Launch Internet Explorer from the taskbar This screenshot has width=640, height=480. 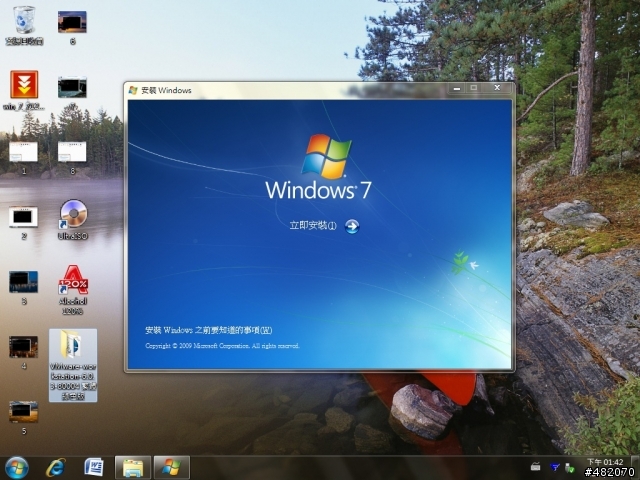[56, 468]
